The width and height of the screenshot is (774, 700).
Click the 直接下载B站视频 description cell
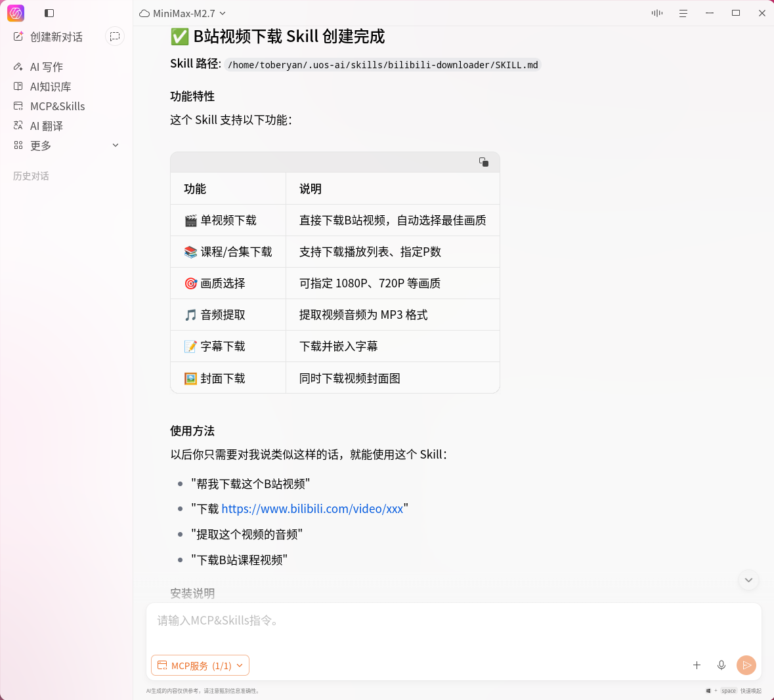pyautogui.click(x=393, y=220)
